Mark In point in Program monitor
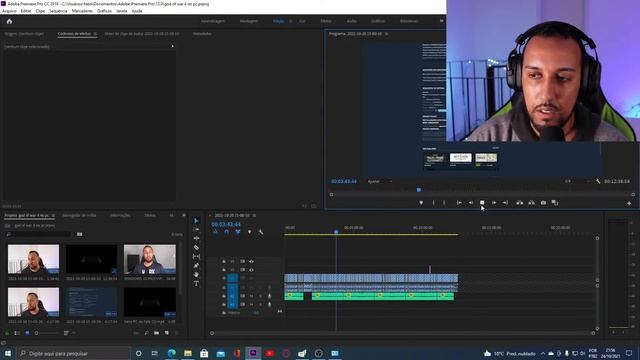 pyautogui.click(x=433, y=202)
